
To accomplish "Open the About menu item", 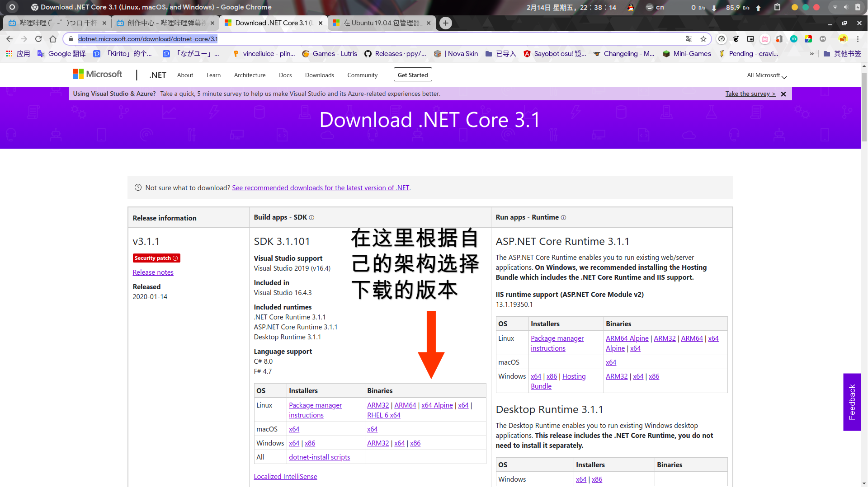I will tap(185, 75).
